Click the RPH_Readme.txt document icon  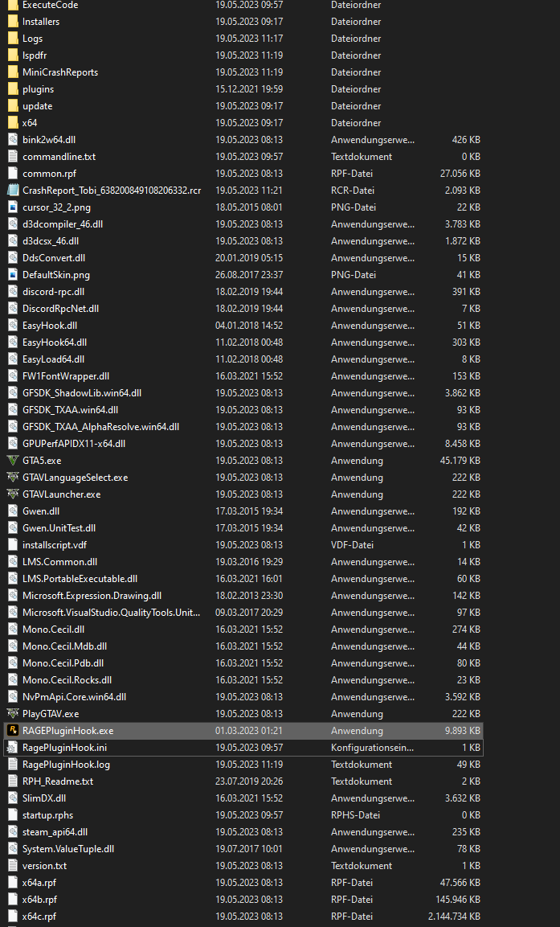pyautogui.click(x=13, y=781)
